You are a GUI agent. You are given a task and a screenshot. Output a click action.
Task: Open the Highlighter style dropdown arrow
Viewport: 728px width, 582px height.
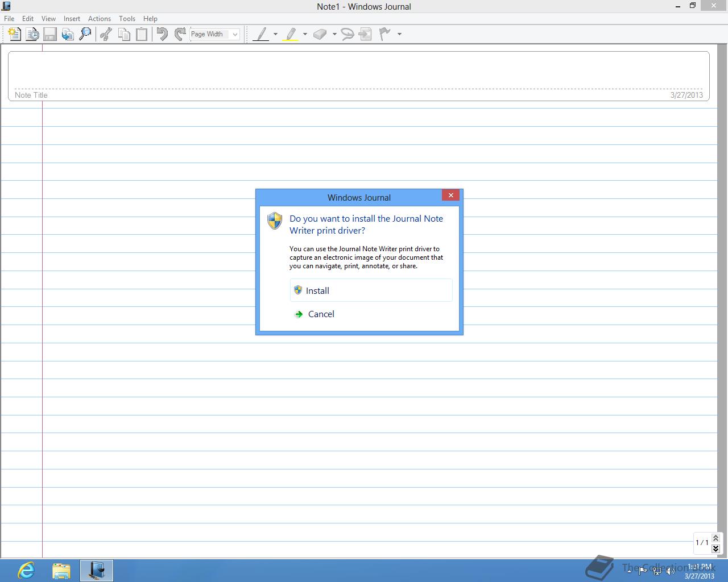pyautogui.click(x=305, y=34)
